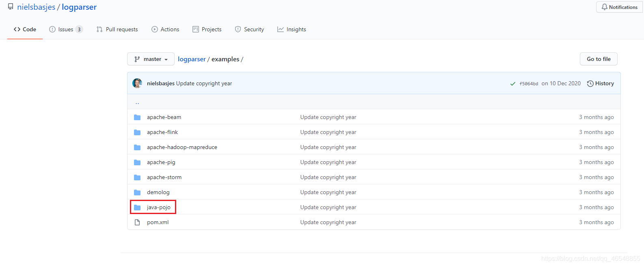Open the Projects tab
The height and width of the screenshot is (266, 644).
(207, 29)
